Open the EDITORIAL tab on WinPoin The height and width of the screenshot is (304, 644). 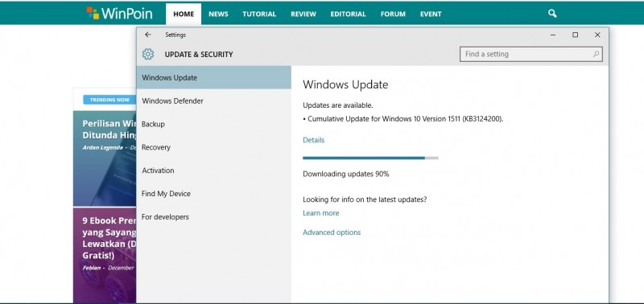click(x=349, y=14)
